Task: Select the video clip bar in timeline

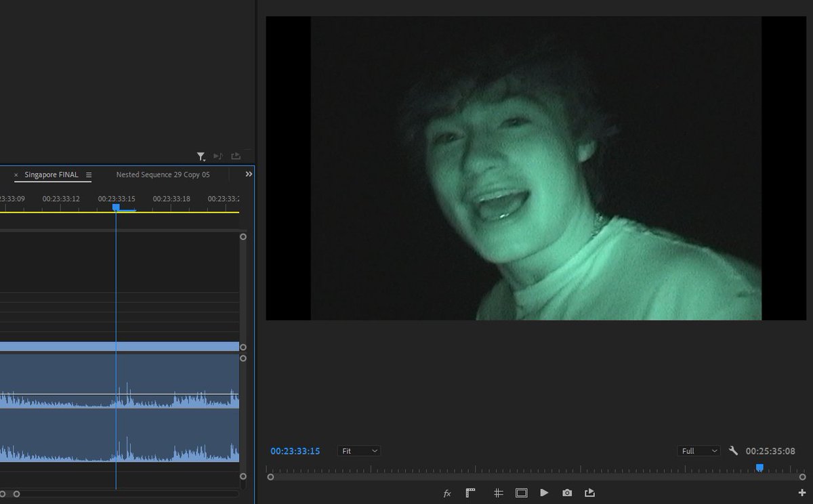Action: coord(119,346)
